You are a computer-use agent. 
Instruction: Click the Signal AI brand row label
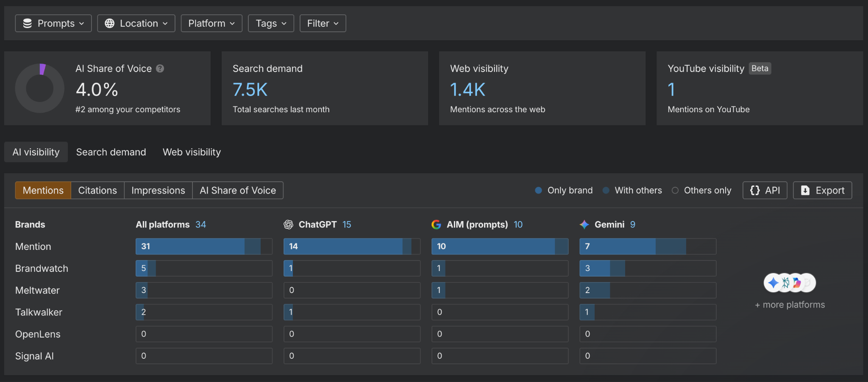coord(34,356)
